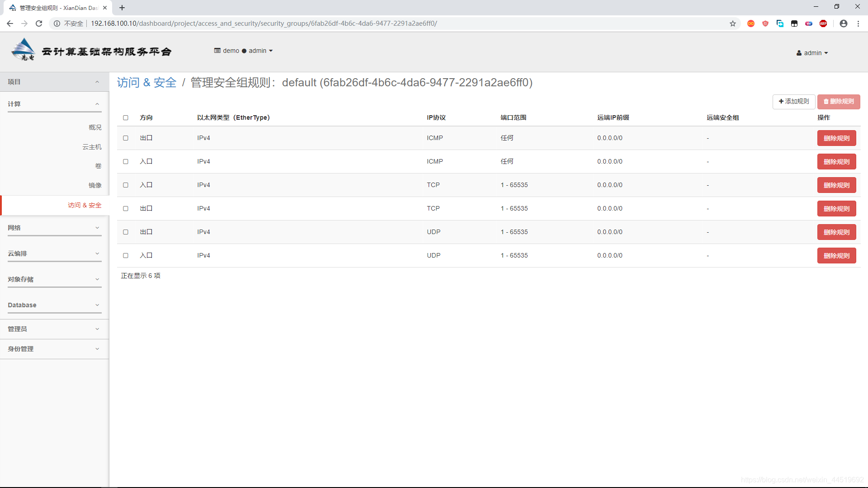The height and width of the screenshot is (488, 868).
Task: Open 云主机 in the sidebar
Action: (92, 147)
